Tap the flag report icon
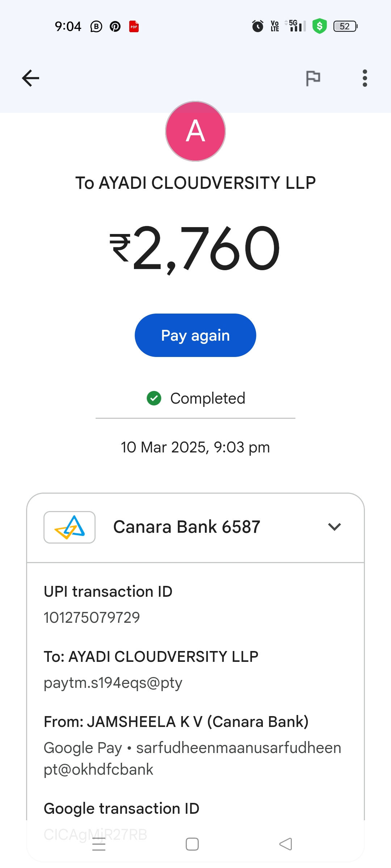Viewport: 391px width, 868px height. click(x=313, y=78)
